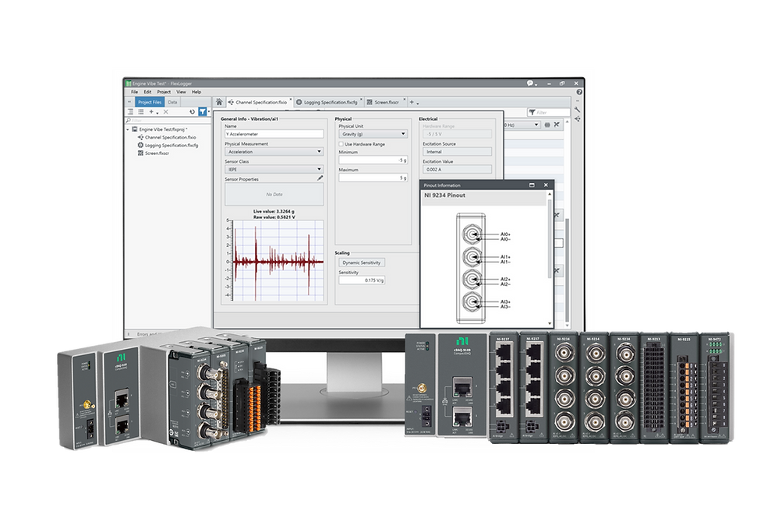Click the Maximum value field

(373, 178)
